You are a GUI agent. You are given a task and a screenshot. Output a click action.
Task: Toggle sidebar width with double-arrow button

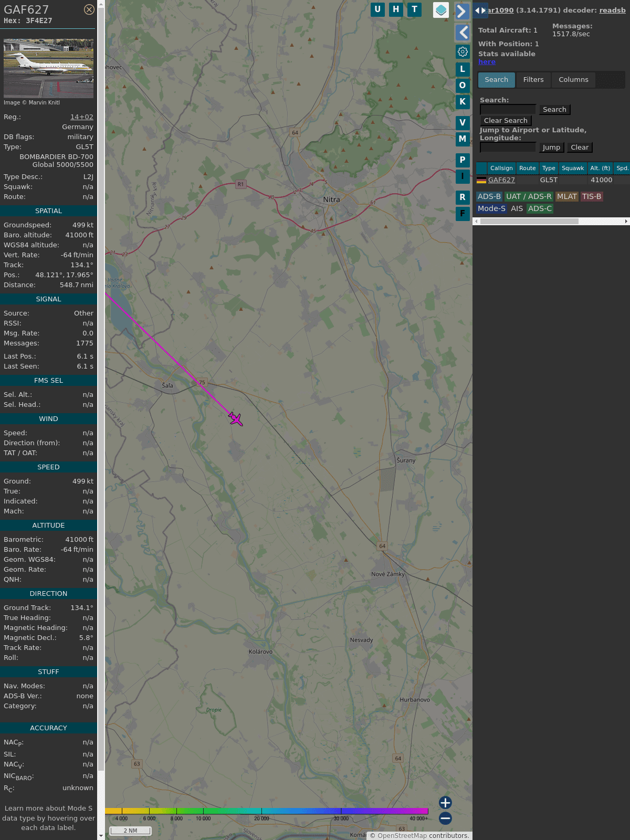click(480, 10)
